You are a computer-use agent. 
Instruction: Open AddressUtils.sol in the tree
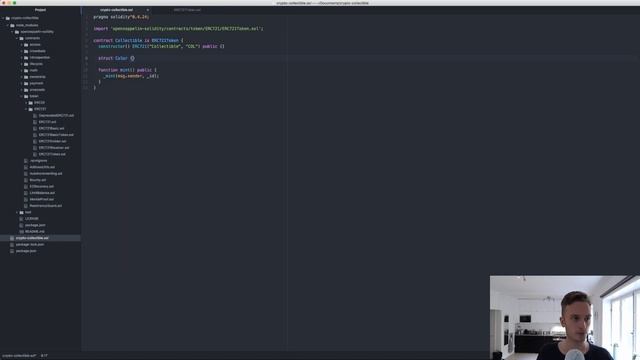42,167
